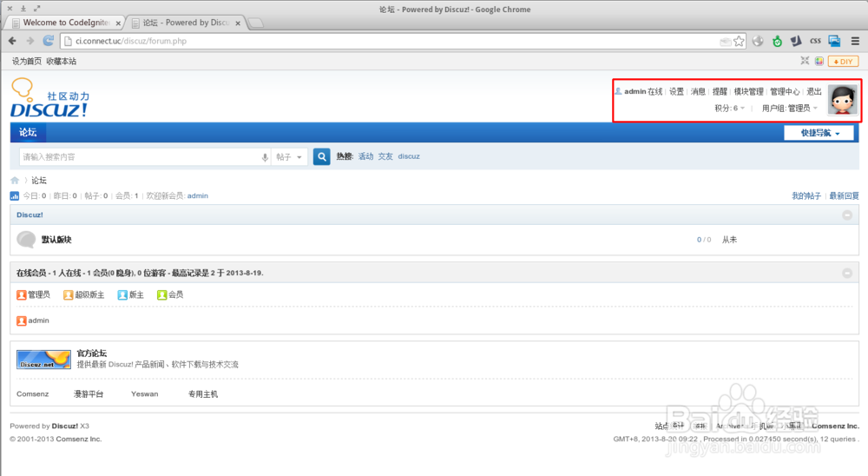868x476 pixels.
Task: Click hot search term discuz
Action: (409, 156)
